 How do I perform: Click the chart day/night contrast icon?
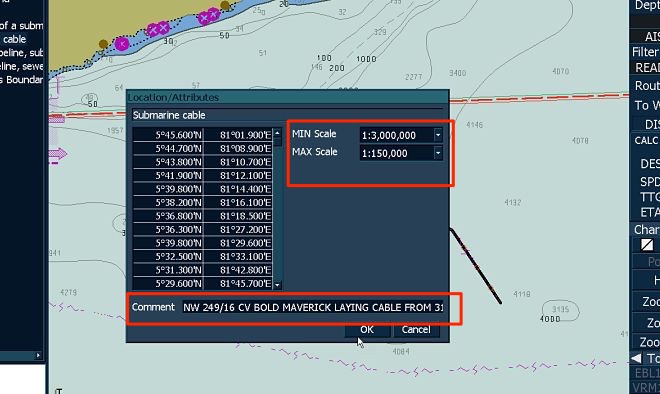647,245
